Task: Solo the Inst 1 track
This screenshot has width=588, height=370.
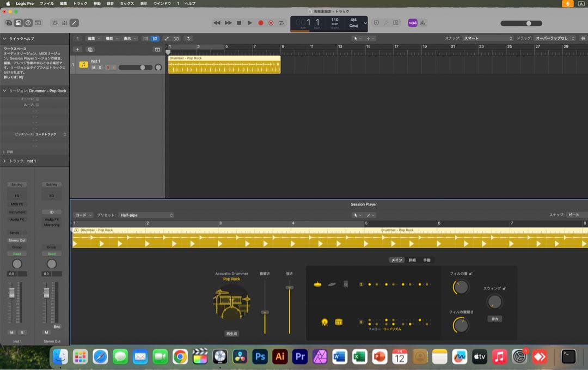Action: click(x=100, y=68)
